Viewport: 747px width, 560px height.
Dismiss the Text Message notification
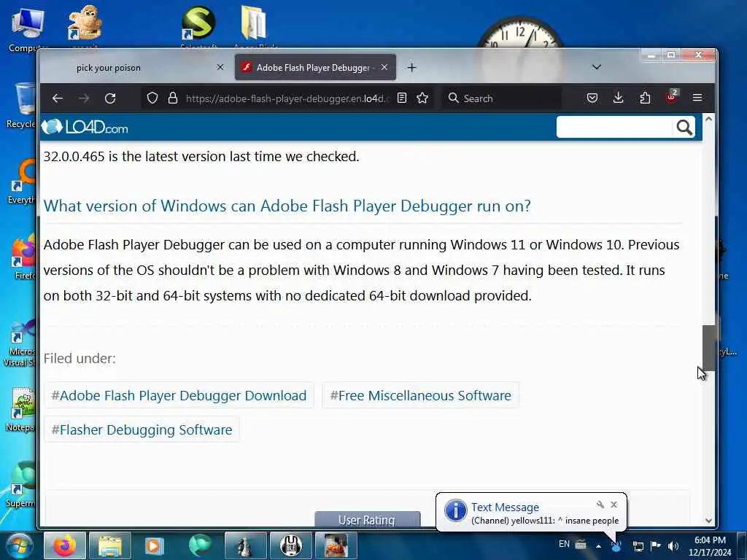coord(614,505)
